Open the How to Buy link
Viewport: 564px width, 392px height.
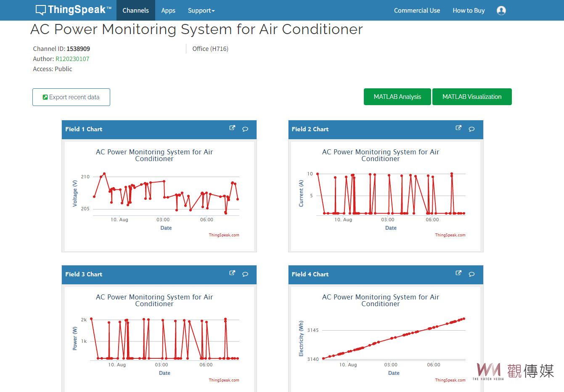pos(469,11)
